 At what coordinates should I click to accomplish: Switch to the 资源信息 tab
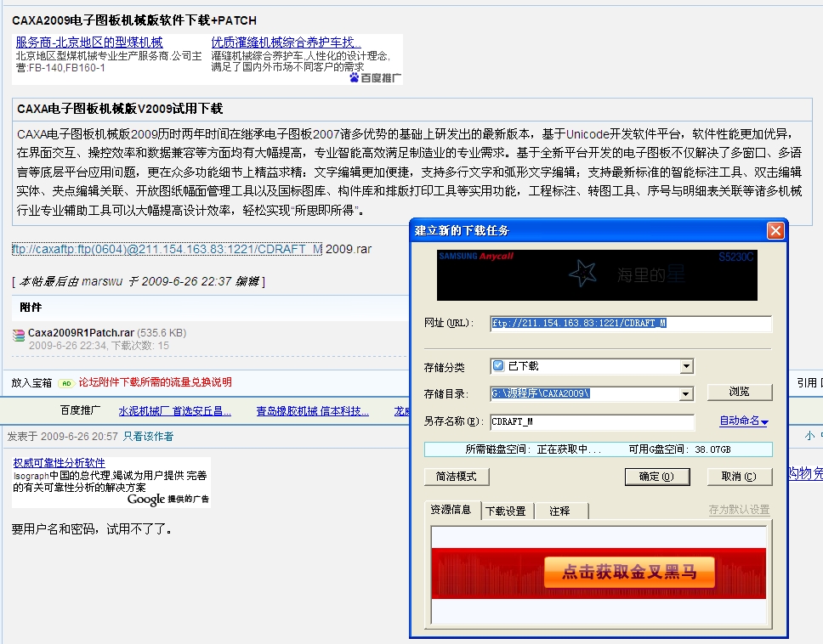pos(451,510)
